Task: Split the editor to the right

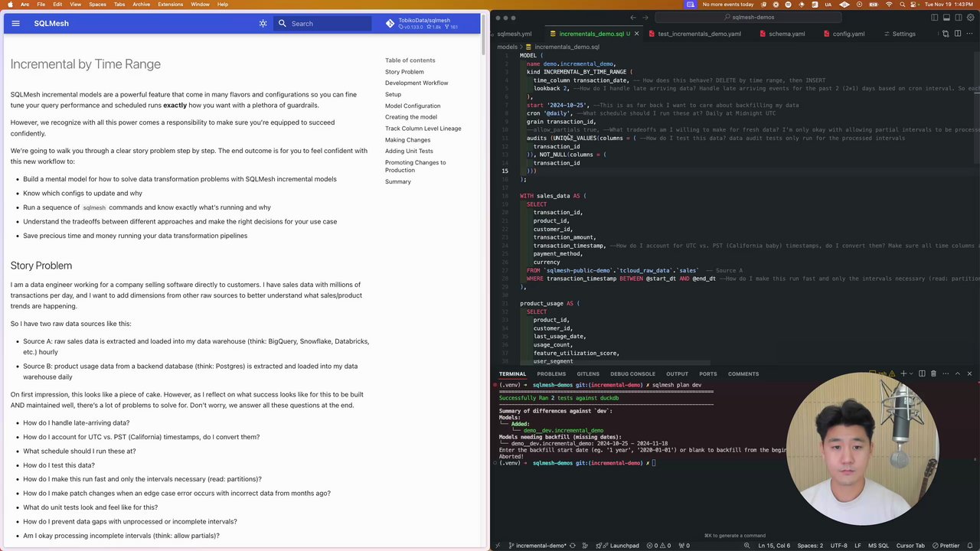Action: (x=957, y=34)
